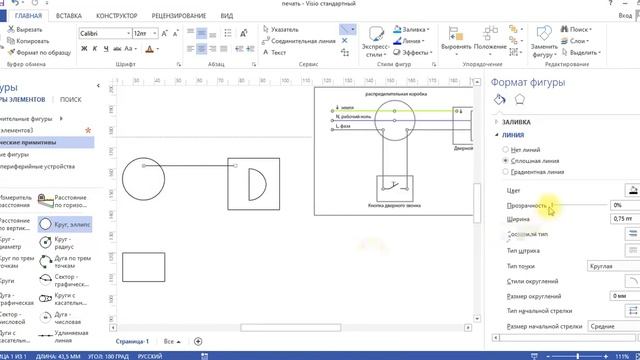
Task: Click the zoom slider in status bar
Action: pos(577,356)
